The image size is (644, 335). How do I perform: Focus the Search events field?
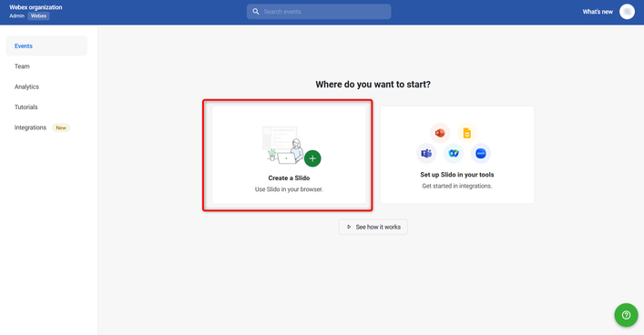319,12
